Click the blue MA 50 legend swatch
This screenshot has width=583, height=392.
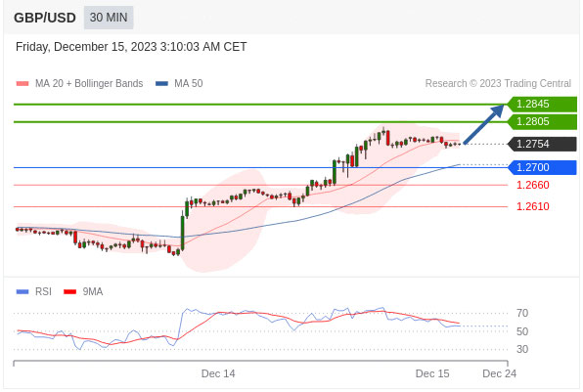161,84
